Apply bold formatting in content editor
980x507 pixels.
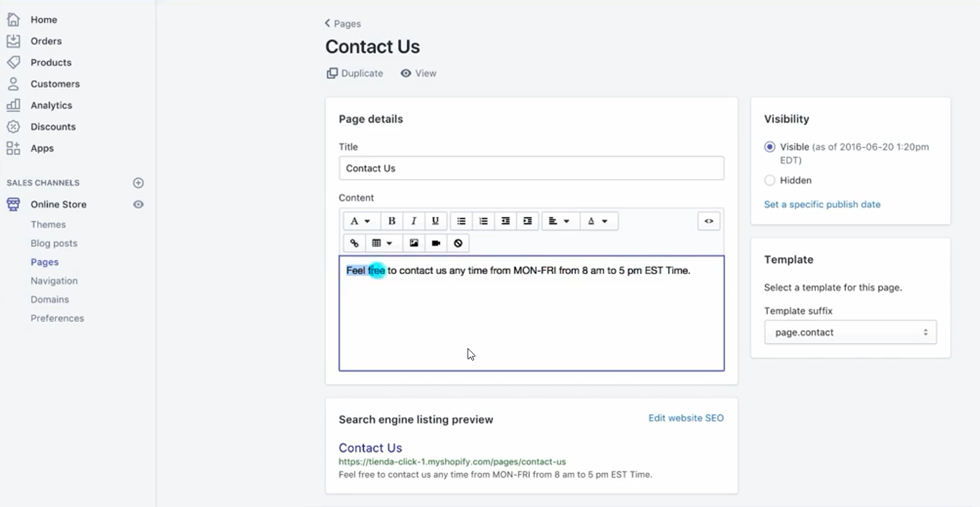(391, 221)
